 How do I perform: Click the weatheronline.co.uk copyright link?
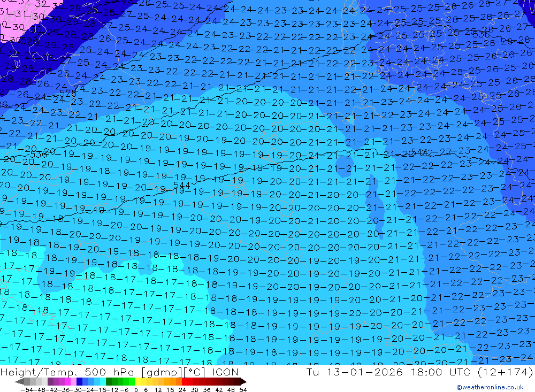[493, 387]
